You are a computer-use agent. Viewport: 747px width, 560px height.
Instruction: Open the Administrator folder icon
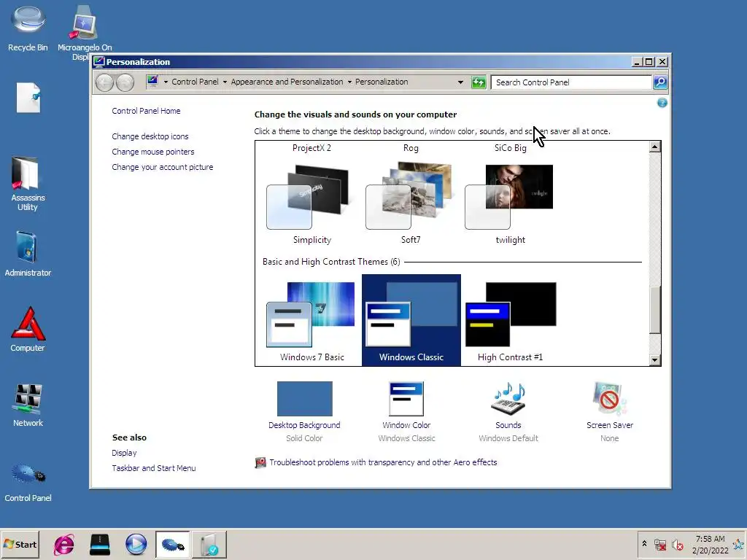28,254
